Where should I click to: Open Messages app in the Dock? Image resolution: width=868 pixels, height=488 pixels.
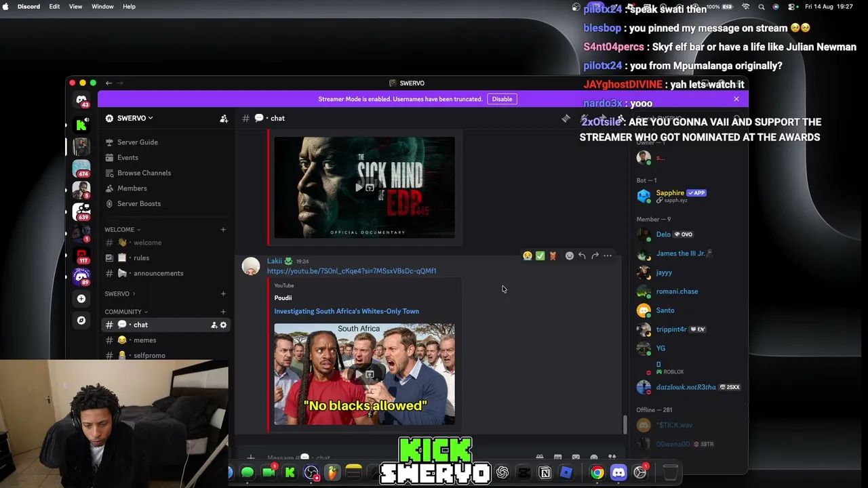click(247, 473)
